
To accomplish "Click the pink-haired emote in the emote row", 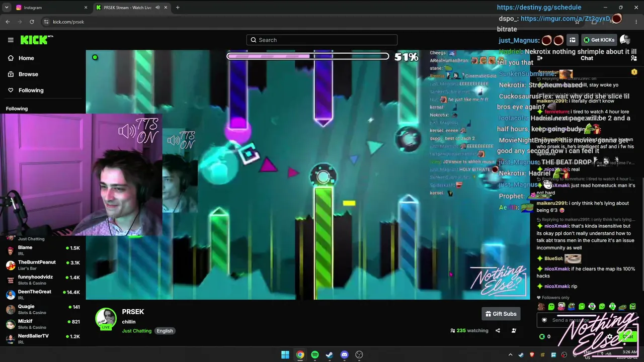I will (561, 307).
